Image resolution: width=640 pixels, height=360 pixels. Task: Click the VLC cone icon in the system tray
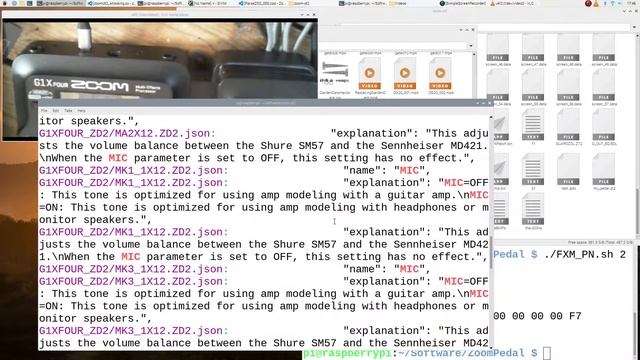596,3
